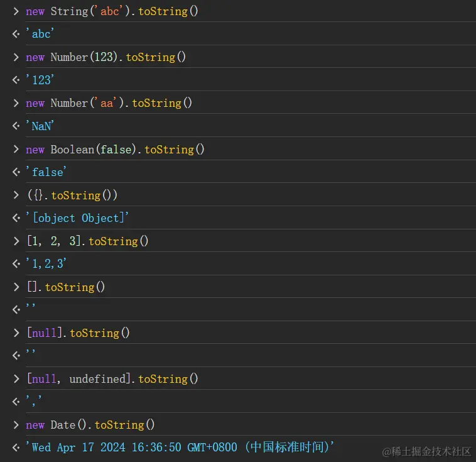Click the output arrow beside the date string
The image size is (476, 462).
tap(16, 448)
